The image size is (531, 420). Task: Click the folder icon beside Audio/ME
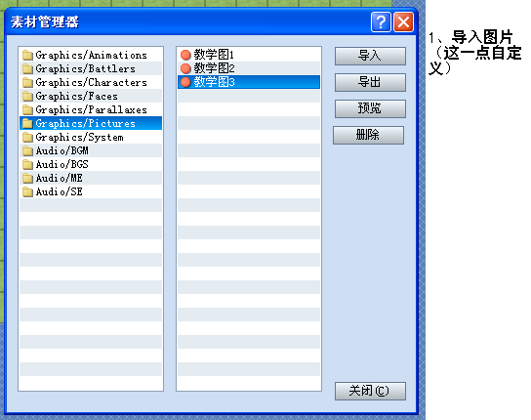27,179
